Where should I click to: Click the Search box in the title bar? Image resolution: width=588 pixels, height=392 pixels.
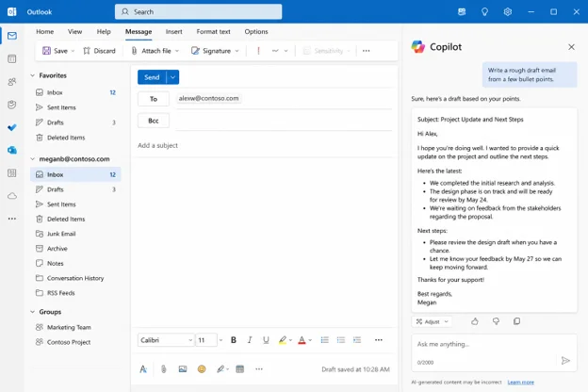(x=199, y=11)
